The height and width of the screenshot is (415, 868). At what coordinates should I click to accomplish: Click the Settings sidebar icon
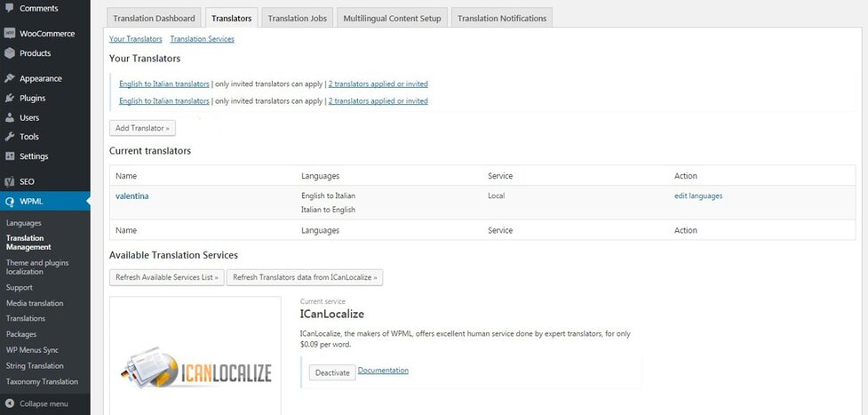[x=10, y=156]
